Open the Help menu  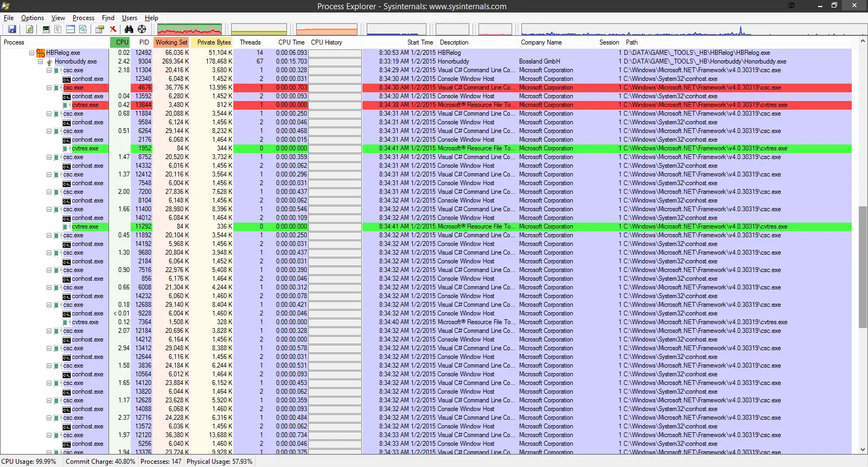pos(151,18)
